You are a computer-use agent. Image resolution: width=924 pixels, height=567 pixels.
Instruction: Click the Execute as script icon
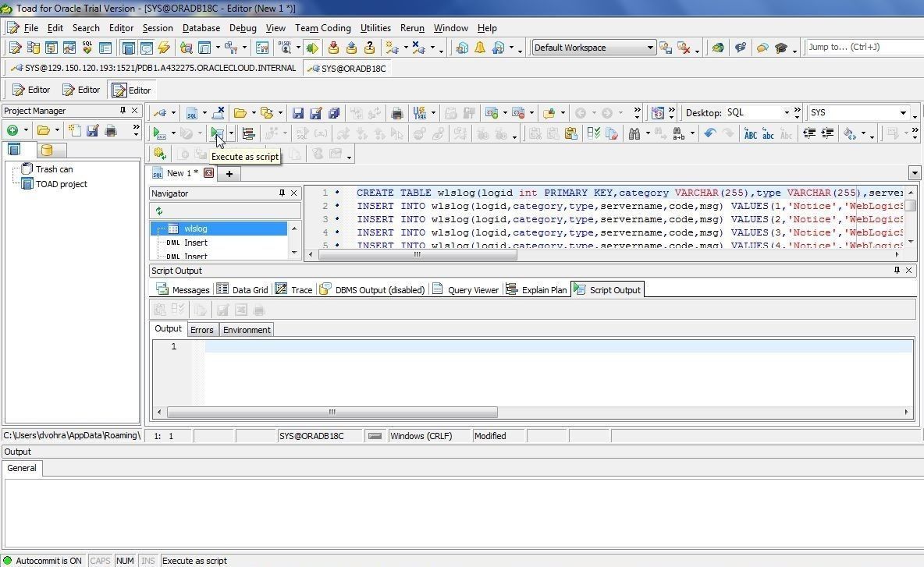[x=218, y=133]
